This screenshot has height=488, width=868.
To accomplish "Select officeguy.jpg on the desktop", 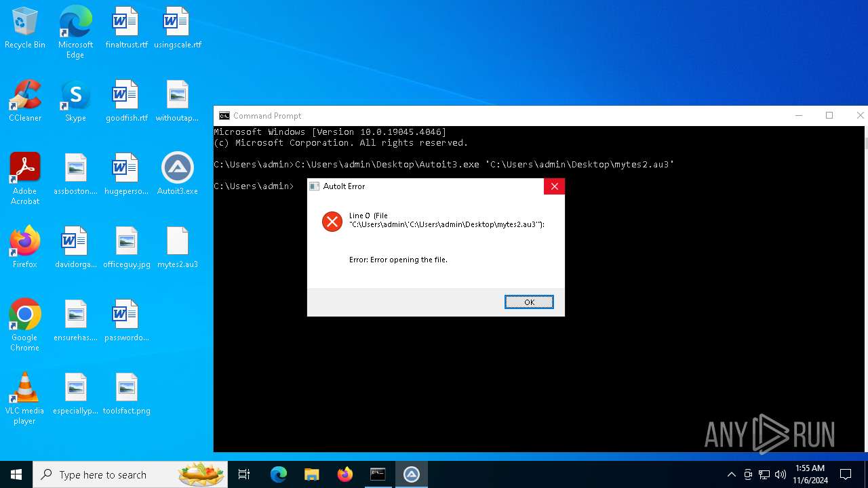I will tap(126, 247).
